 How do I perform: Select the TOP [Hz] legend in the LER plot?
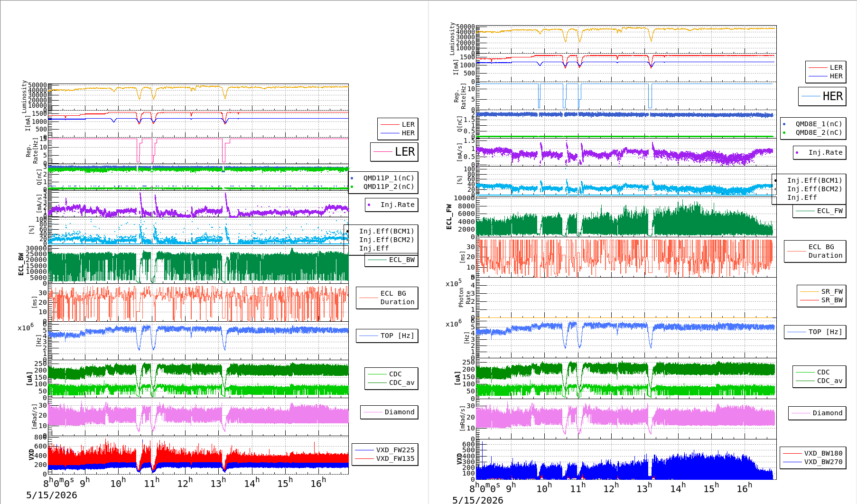(x=387, y=336)
